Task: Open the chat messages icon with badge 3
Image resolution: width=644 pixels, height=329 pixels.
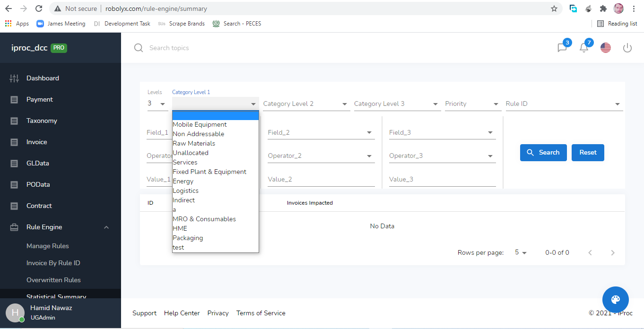Action: 562,48
